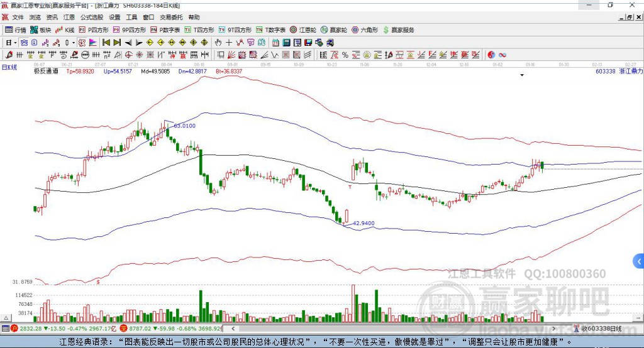Restore the inner chart window

[x=630, y=17]
